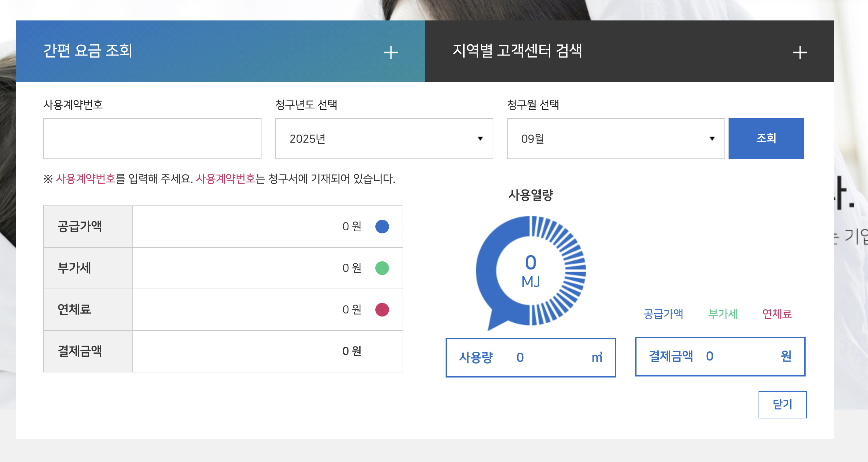Click the 사용열량 donut gauge chart
Image resolution: width=868 pixels, height=462 pixels.
pos(530,271)
